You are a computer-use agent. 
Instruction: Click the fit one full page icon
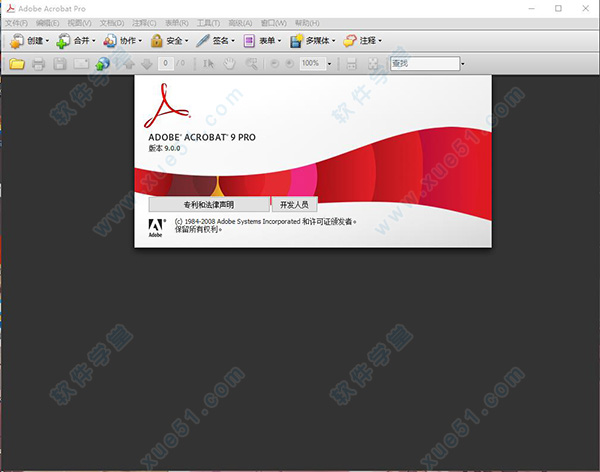coord(373,64)
